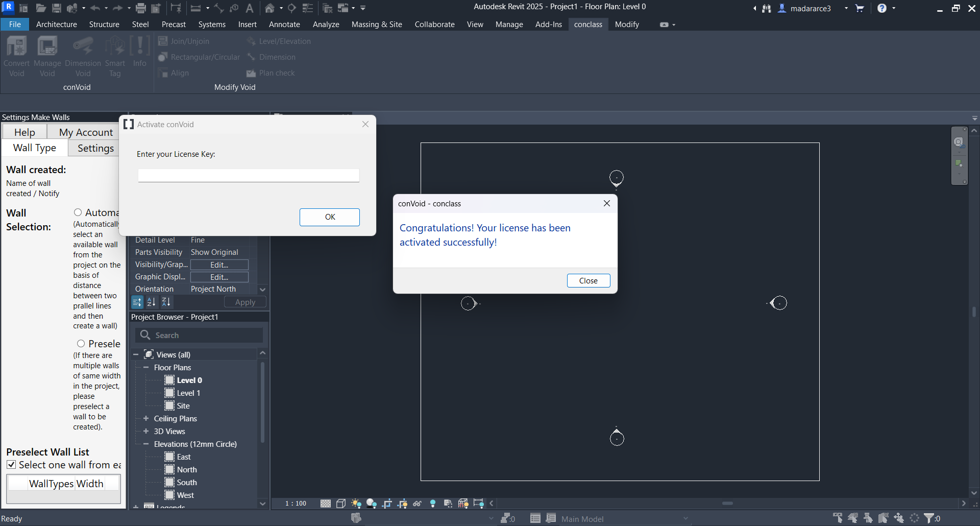This screenshot has width=980, height=526.
Task: Select Level 1 floor plan in browser
Action: 188,393
